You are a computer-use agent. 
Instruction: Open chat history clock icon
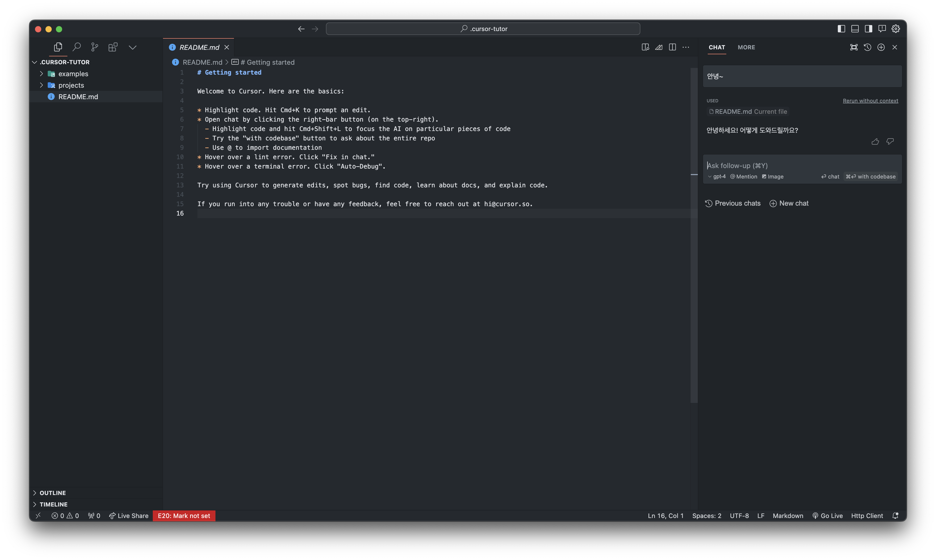(867, 47)
